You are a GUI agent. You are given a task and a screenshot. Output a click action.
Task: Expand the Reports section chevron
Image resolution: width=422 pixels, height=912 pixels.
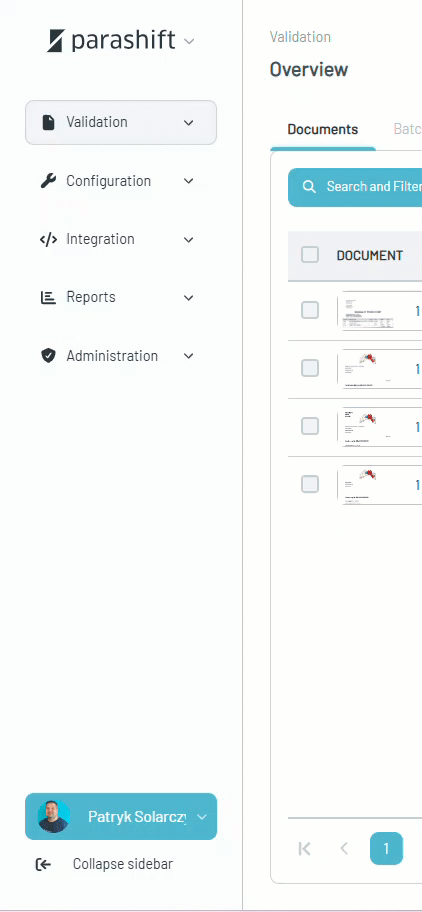(188, 297)
